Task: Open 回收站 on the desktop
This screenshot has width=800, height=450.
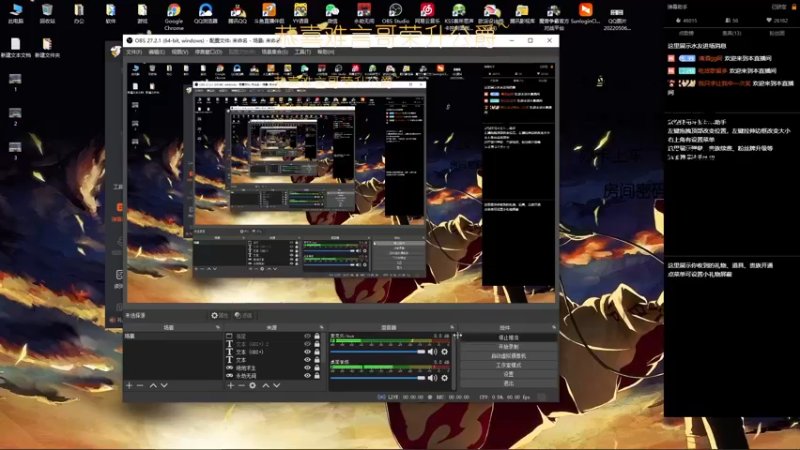Action: (47, 14)
